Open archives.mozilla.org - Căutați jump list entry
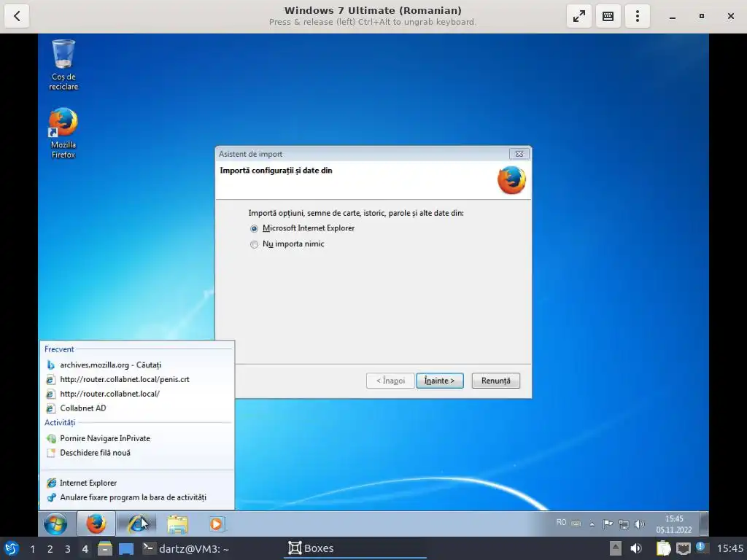Screen dimensions: 747x560 pos(137,365)
